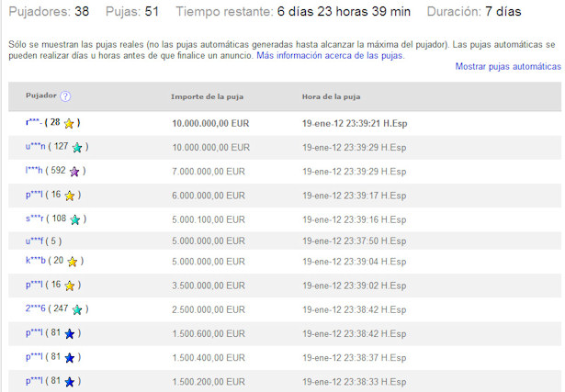Viewport: 565px width, 392px height.
Task: Click yellow star next to bidder r***-
Action: point(69,123)
